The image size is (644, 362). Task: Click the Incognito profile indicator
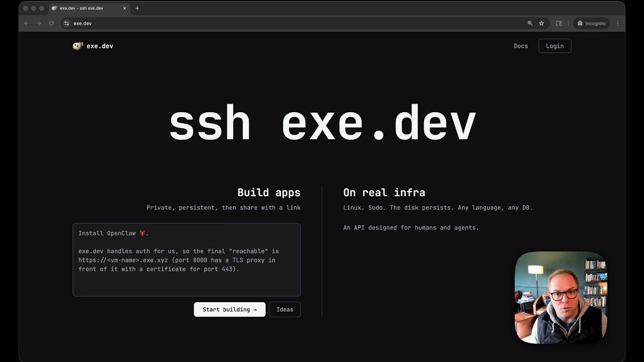point(592,23)
